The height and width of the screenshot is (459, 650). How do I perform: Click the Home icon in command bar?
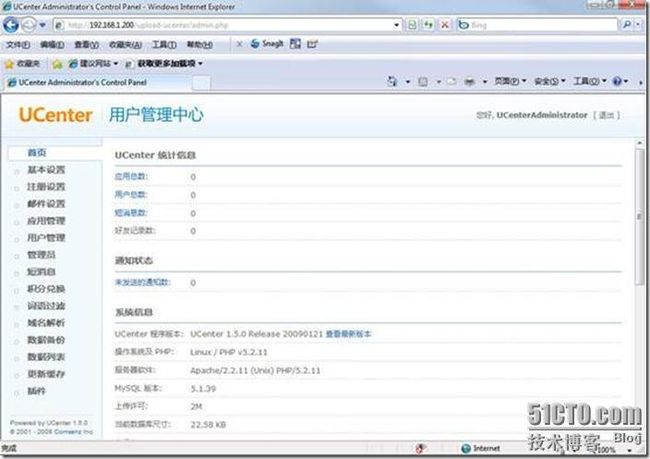[x=392, y=81]
